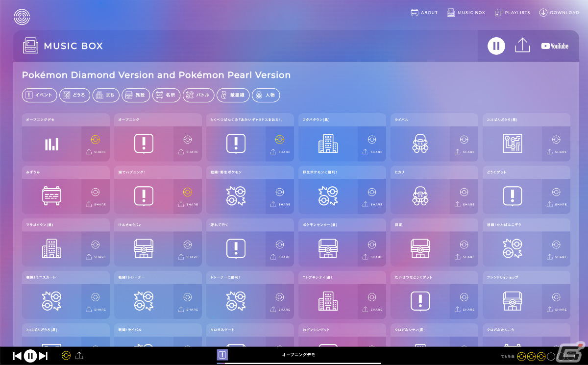Click share icon in bottom player bar

pos(79,356)
